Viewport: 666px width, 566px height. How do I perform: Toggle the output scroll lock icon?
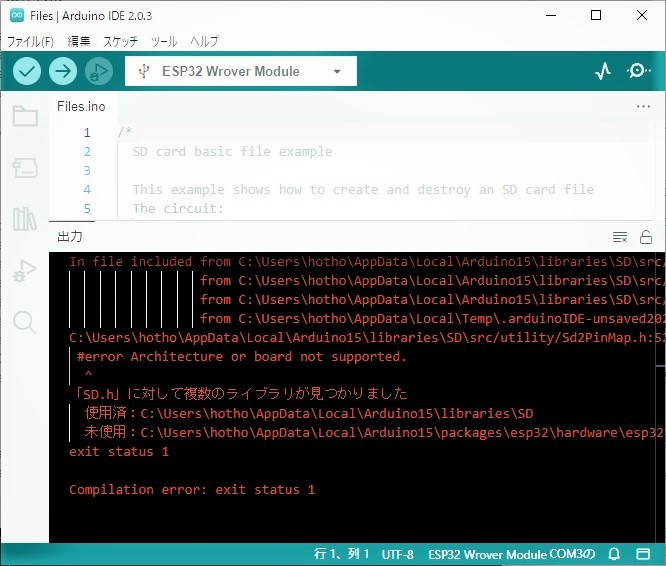pos(646,237)
